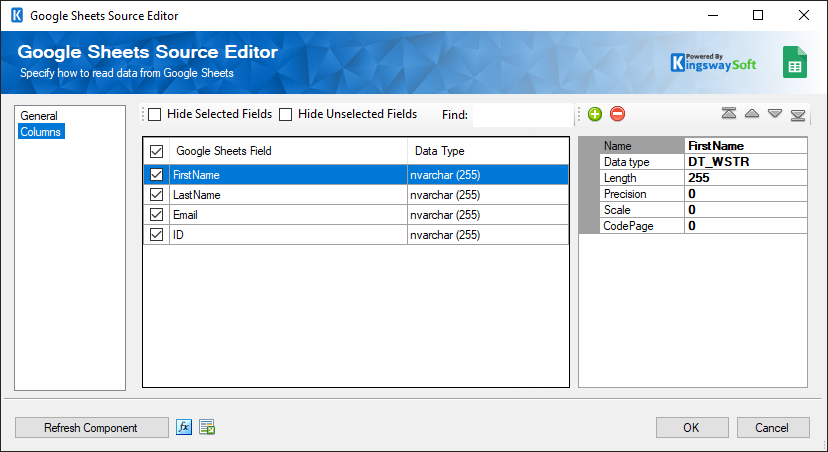Click the green add column icon
Screen dimensions: 828x452
(595, 114)
